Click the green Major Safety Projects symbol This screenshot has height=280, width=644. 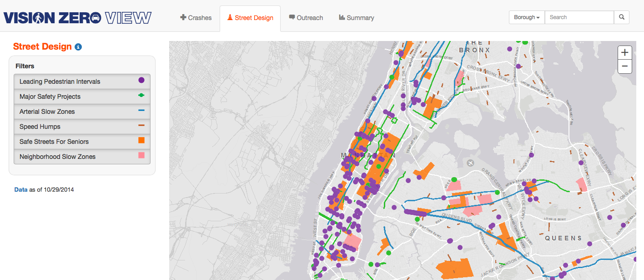click(141, 96)
